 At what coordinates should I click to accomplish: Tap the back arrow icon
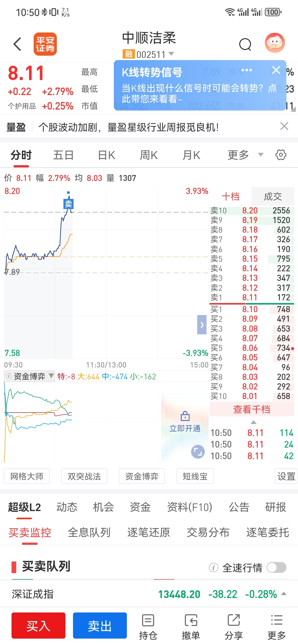pyautogui.click(x=17, y=44)
